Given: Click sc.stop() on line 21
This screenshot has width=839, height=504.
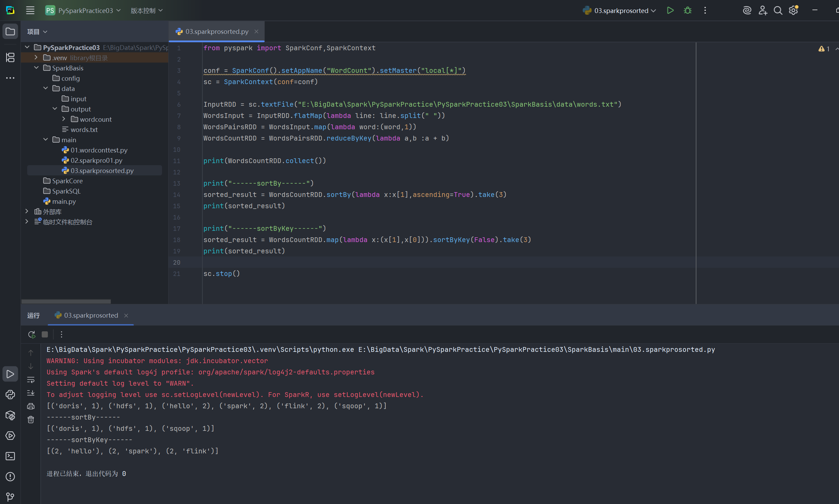Looking at the screenshot, I should (222, 274).
